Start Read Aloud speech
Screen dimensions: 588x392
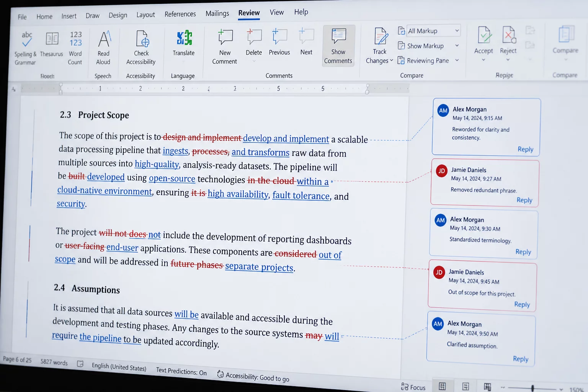(x=103, y=47)
